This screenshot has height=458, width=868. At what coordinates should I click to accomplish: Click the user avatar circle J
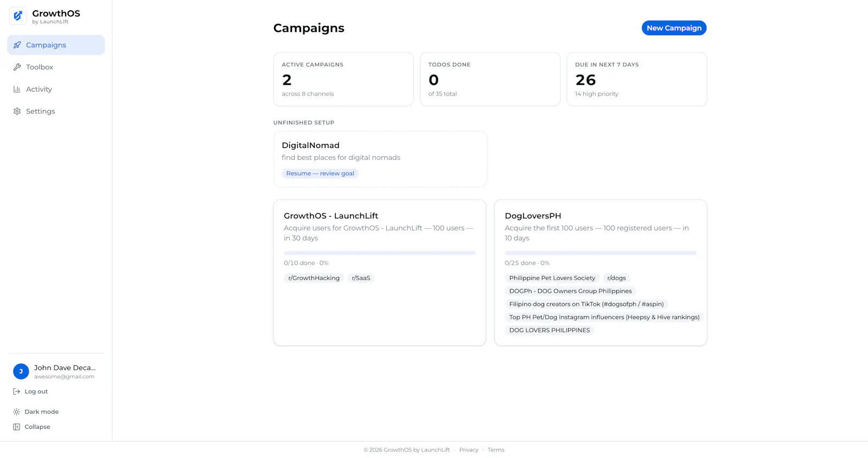click(21, 371)
